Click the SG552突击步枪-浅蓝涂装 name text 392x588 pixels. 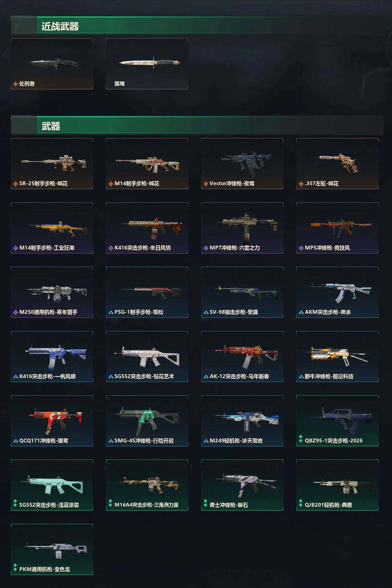point(49,505)
